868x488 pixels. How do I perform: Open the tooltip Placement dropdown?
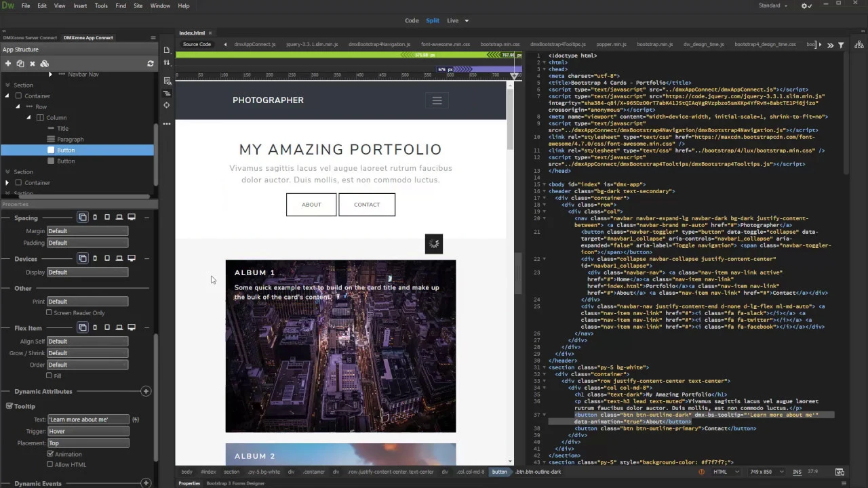tap(88, 443)
